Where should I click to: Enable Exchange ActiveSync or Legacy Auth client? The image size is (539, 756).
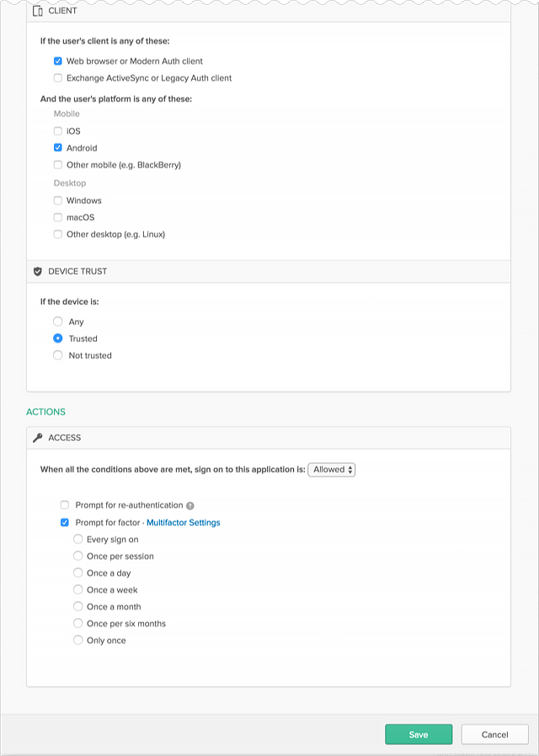tap(57, 78)
